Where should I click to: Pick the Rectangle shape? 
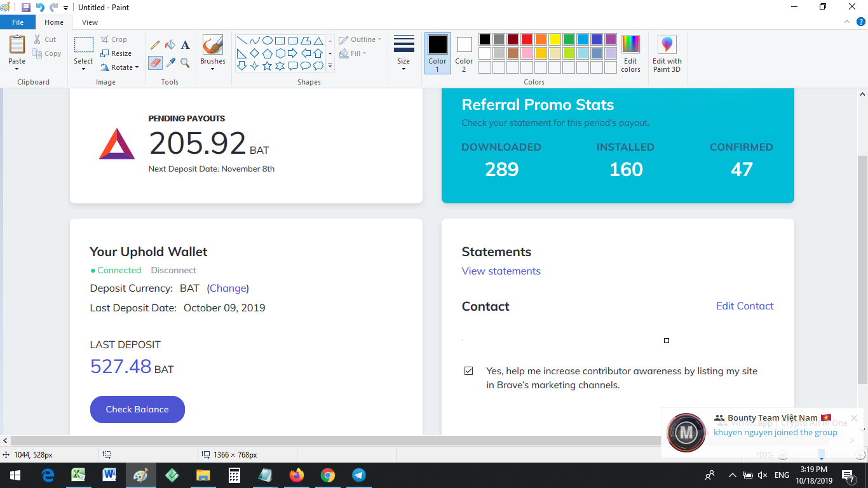click(280, 41)
